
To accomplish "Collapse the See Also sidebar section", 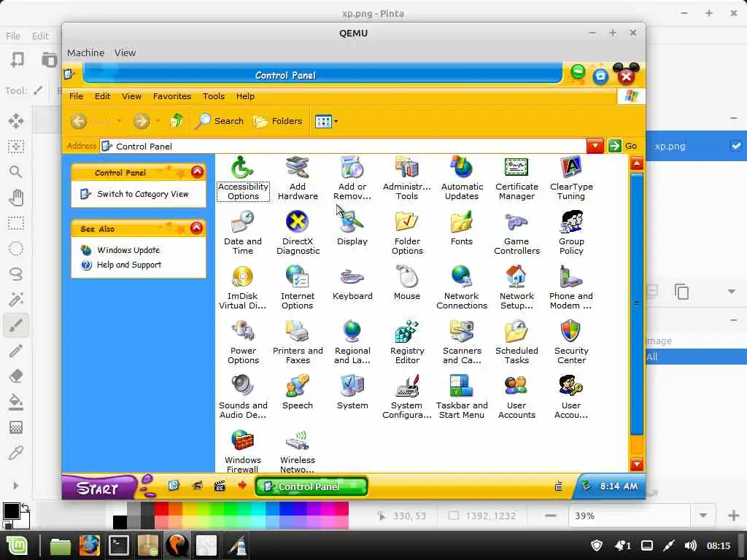I will 196,228.
